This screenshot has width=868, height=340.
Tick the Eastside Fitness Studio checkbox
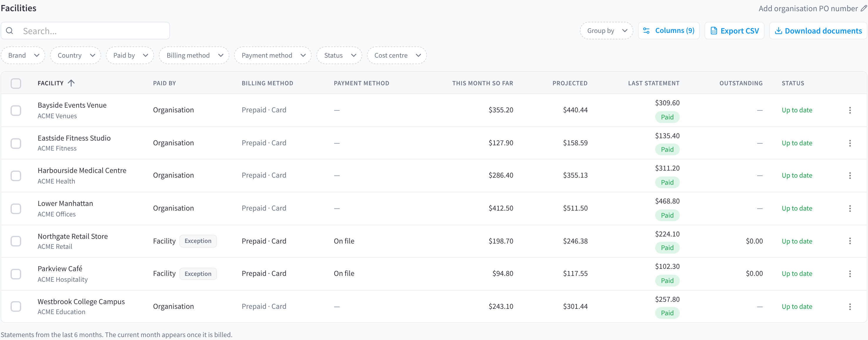click(16, 143)
